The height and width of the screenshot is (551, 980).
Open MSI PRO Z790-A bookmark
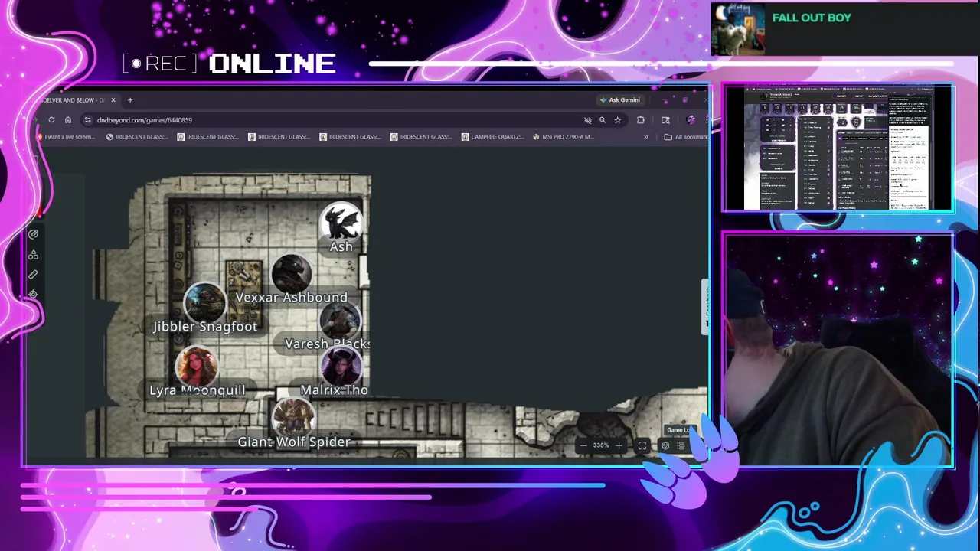tap(563, 137)
